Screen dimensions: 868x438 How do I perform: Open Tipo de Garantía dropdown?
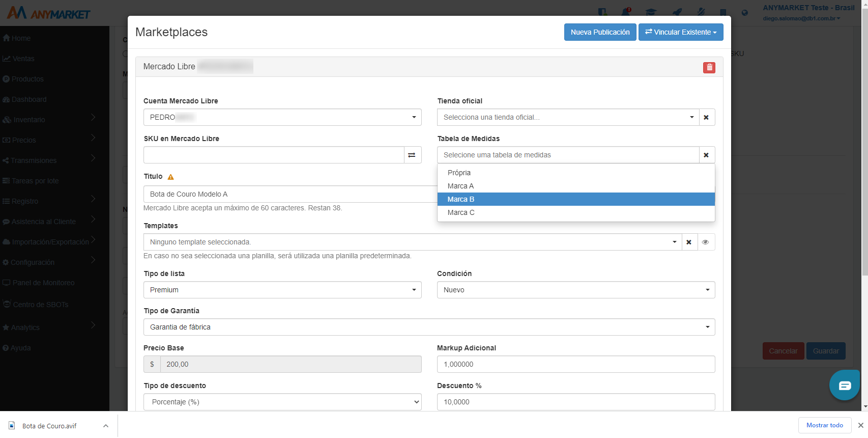pos(429,327)
